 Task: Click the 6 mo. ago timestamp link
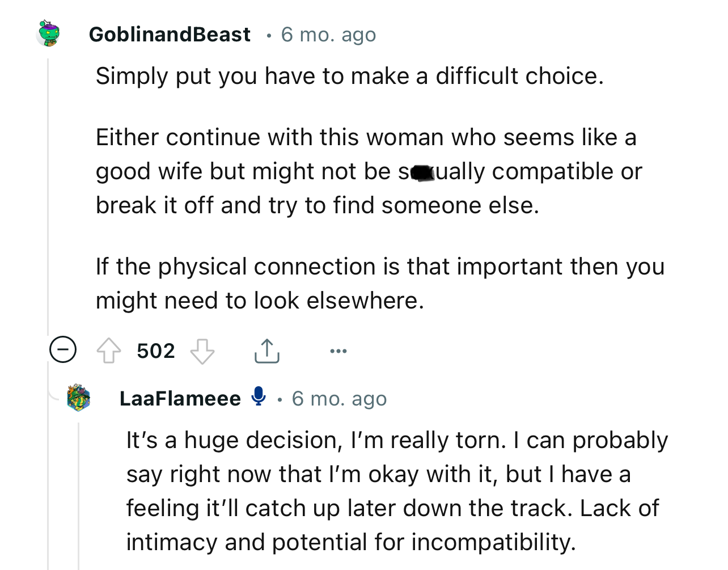coord(328,34)
